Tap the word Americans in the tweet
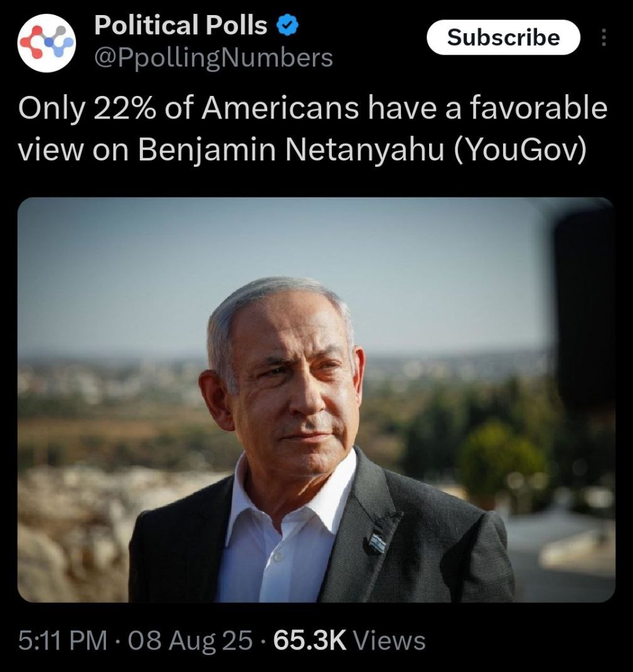 (280, 108)
